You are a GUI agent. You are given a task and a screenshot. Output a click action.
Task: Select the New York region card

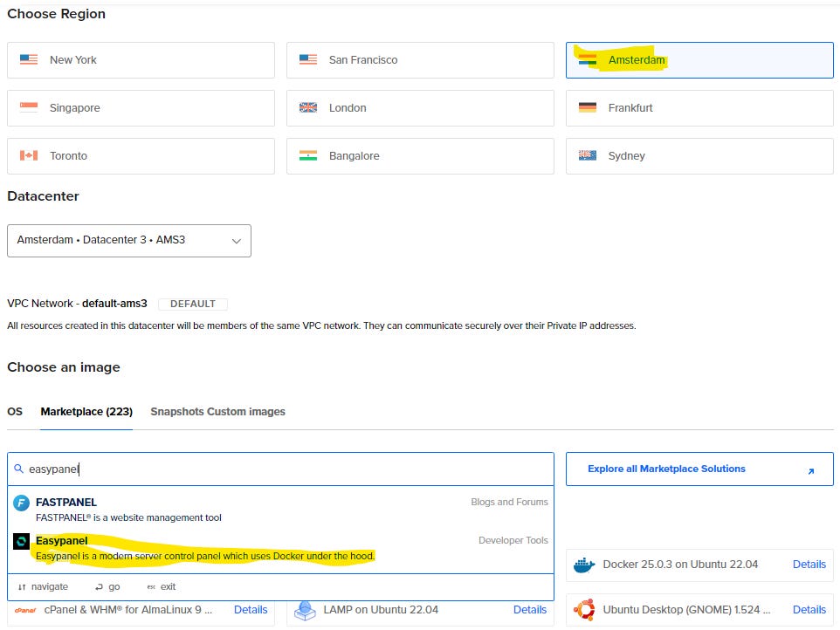[141, 60]
